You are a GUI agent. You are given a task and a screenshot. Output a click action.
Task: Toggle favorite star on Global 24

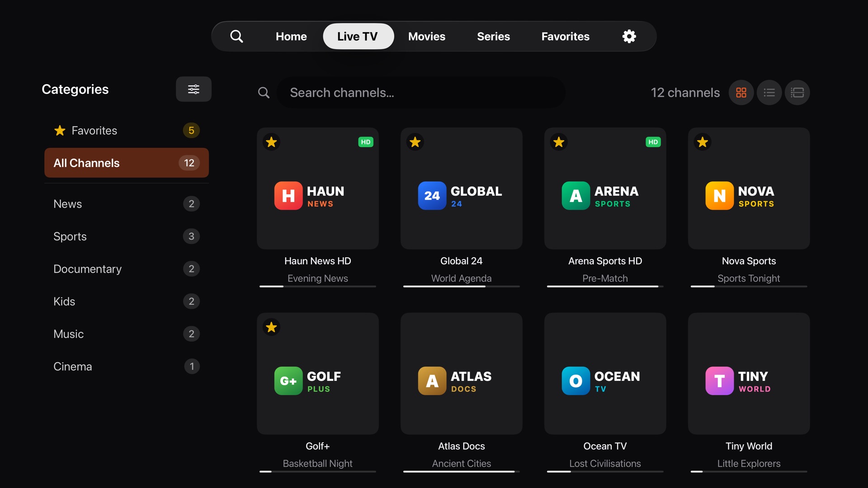[x=415, y=142]
